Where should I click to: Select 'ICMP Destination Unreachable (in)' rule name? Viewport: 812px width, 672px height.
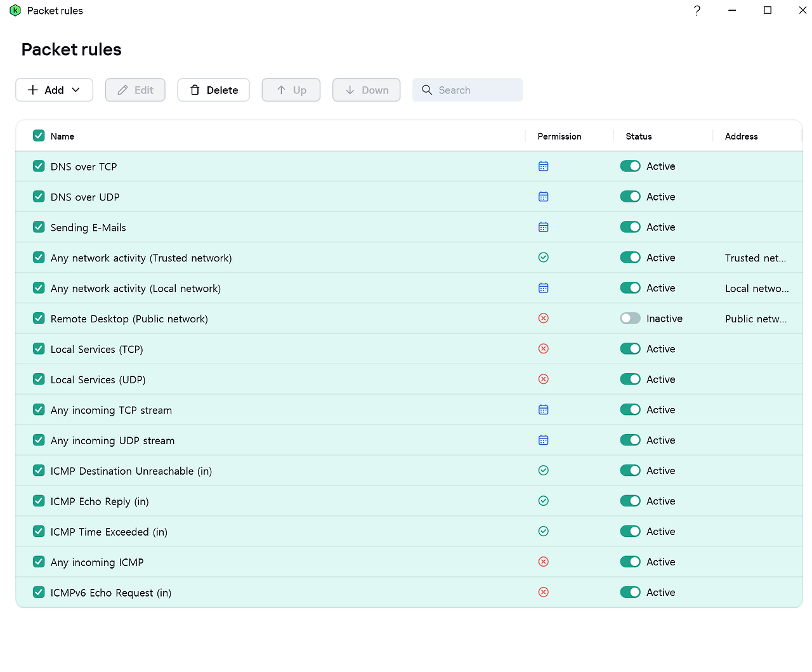point(131,471)
